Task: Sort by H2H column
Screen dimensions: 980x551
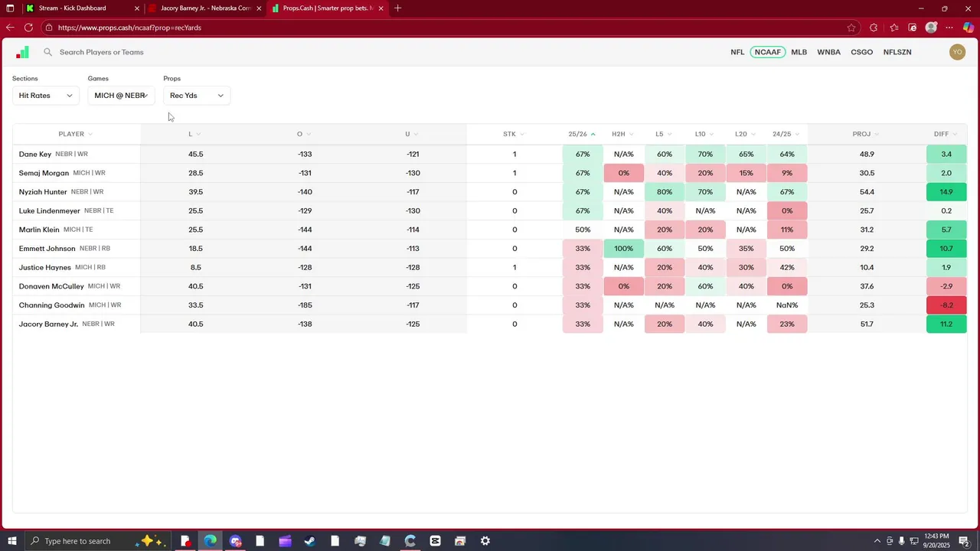Action: click(622, 134)
